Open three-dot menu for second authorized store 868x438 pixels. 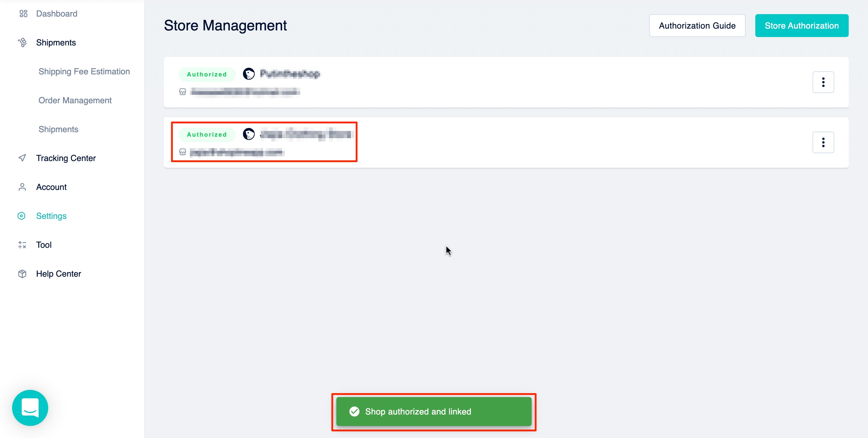click(x=823, y=142)
